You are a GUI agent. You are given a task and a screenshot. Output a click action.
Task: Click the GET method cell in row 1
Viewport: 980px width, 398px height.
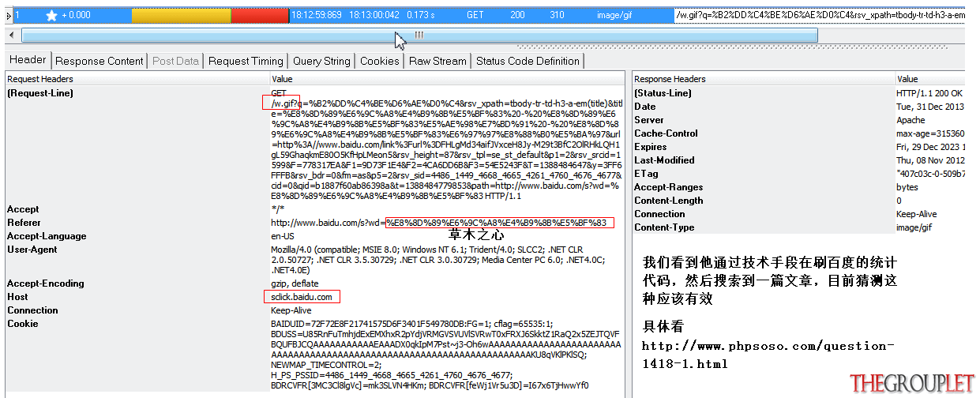click(x=475, y=15)
